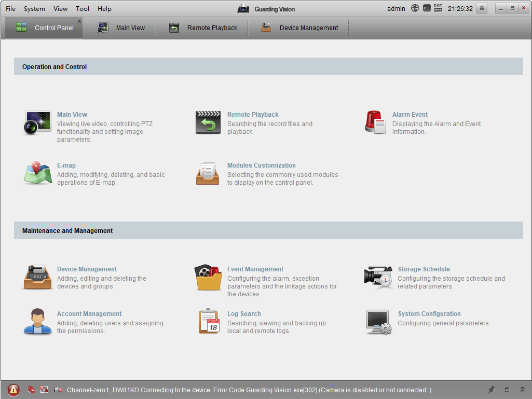532x399 pixels.
Task: Open the Storage Schedule camera icon
Action: pyautogui.click(x=378, y=277)
